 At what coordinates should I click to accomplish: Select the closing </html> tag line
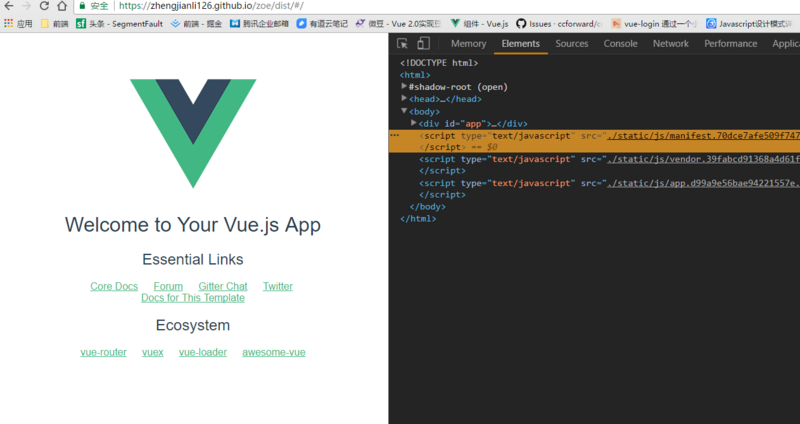coord(418,218)
